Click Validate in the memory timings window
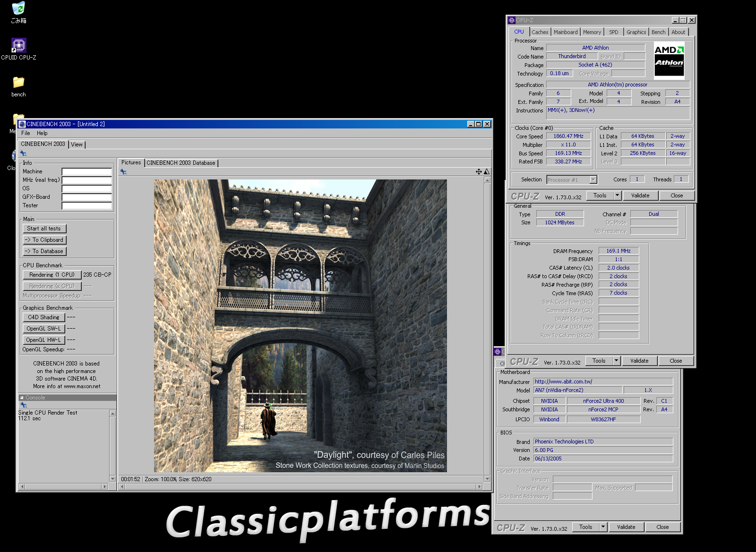This screenshot has height=552, width=756. tap(639, 361)
